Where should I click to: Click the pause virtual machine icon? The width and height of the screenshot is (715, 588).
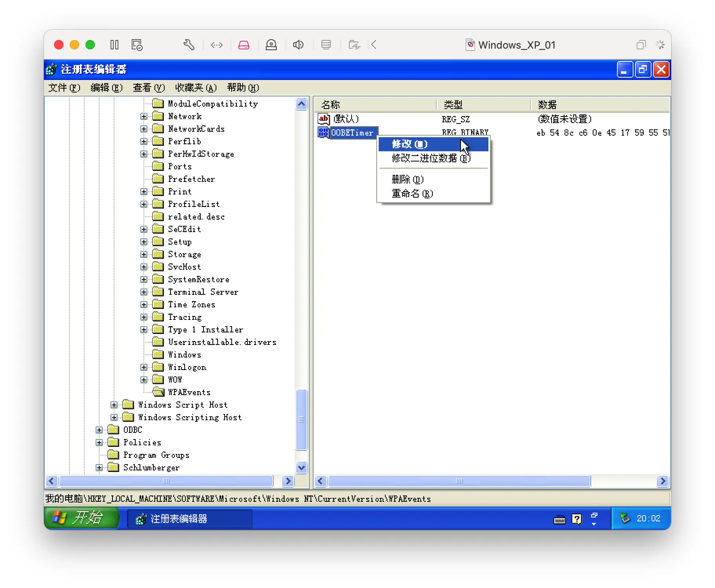pyautogui.click(x=114, y=45)
